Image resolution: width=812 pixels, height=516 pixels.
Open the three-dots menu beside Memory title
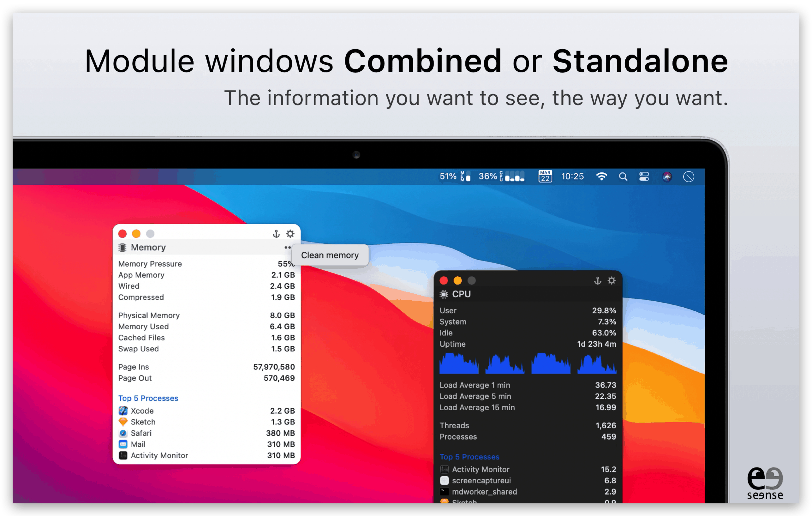[x=287, y=248]
